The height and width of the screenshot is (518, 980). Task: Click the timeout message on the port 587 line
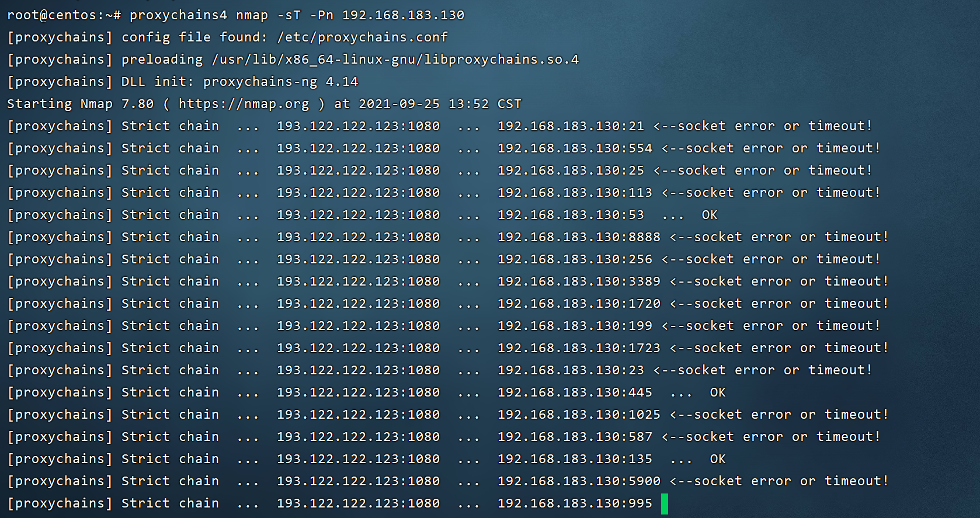(771, 437)
